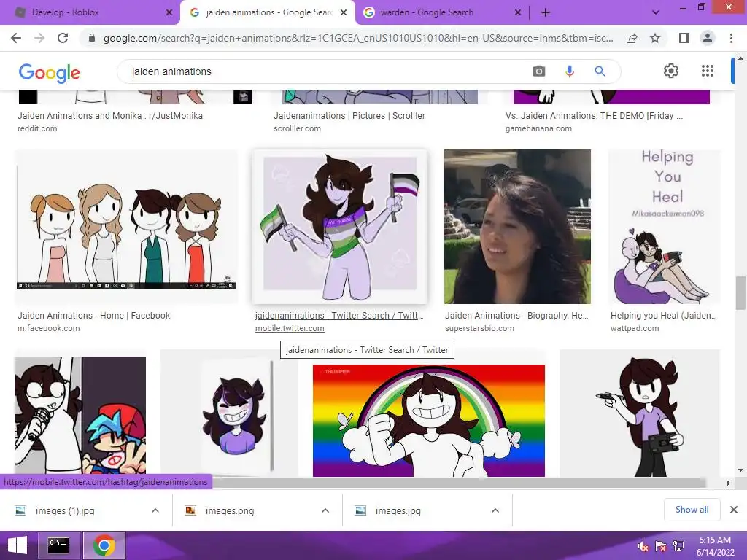This screenshot has height=560, width=747.
Task: Submit search with magnifier icon
Action: (x=600, y=71)
